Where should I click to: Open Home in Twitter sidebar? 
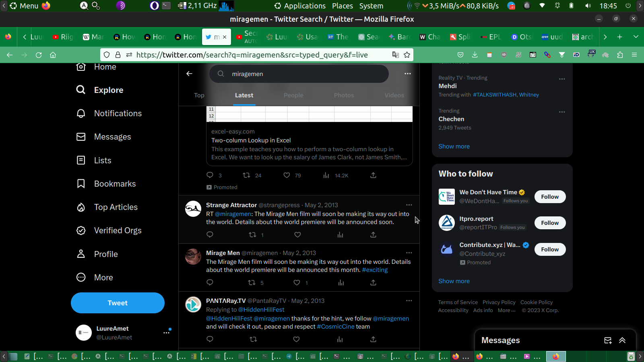coord(96,67)
